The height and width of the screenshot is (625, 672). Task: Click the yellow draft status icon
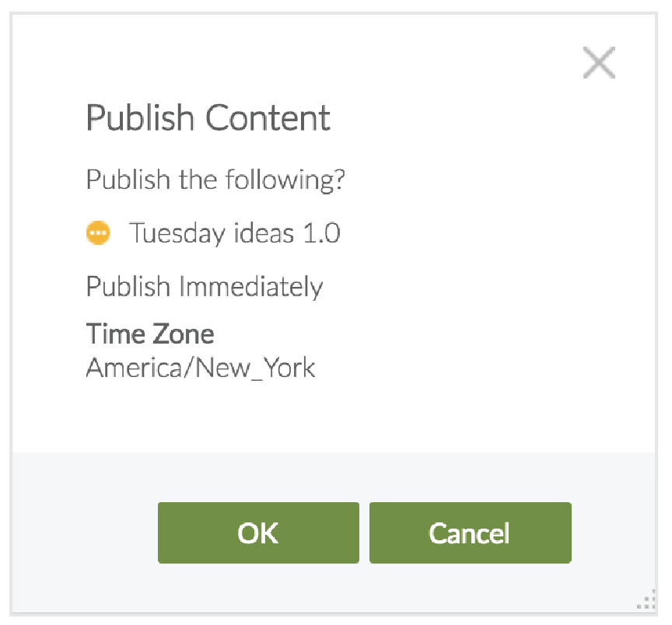click(x=97, y=232)
